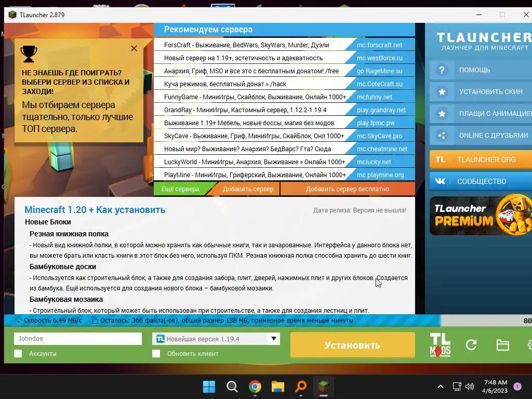Open the settings gear icon at the far right

529,345
